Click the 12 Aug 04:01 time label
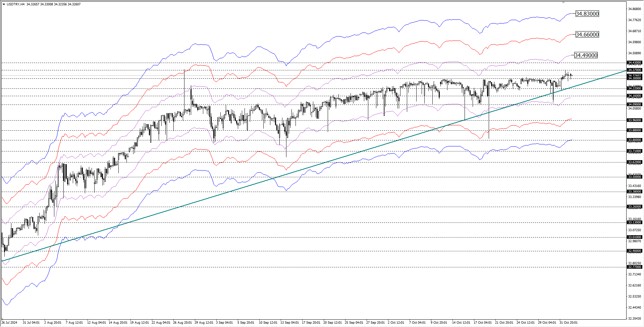Viewport: 644px width, 327px height. tap(97, 323)
